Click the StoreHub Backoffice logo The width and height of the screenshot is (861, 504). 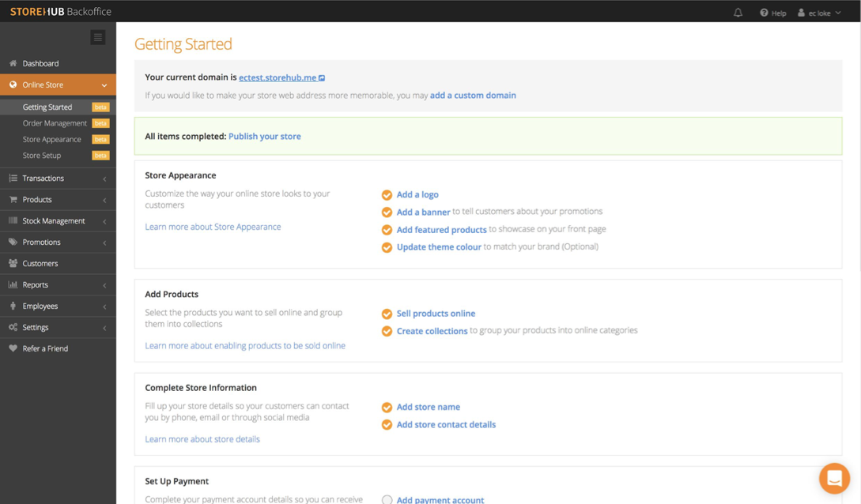coord(60,12)
